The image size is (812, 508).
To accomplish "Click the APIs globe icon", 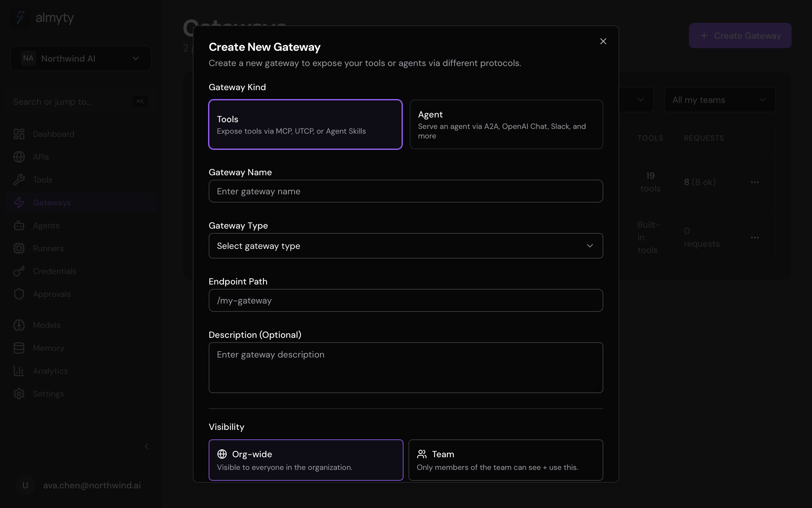I will click(x=19, y=157).
